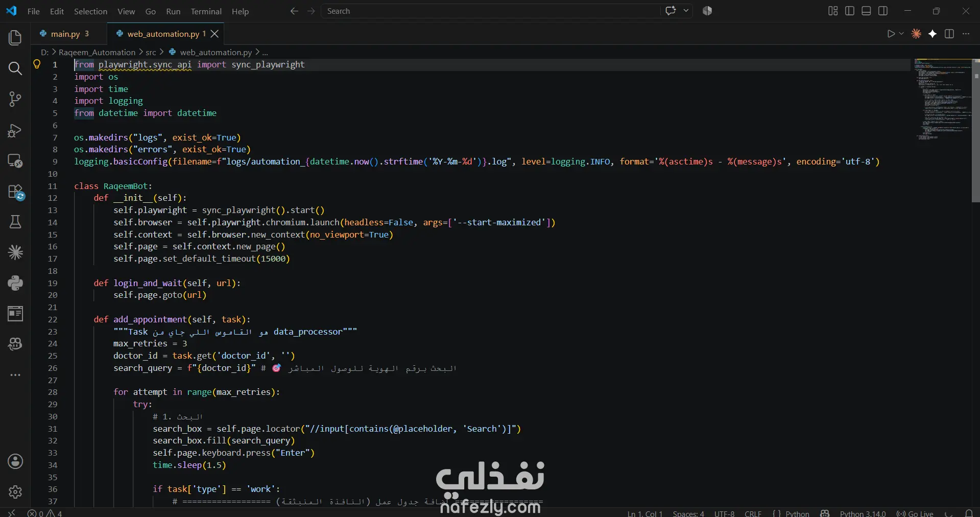Toggle the secondary side bar
Image resolution: width=980 pixels, height=517 pixels.
point(883,11)
